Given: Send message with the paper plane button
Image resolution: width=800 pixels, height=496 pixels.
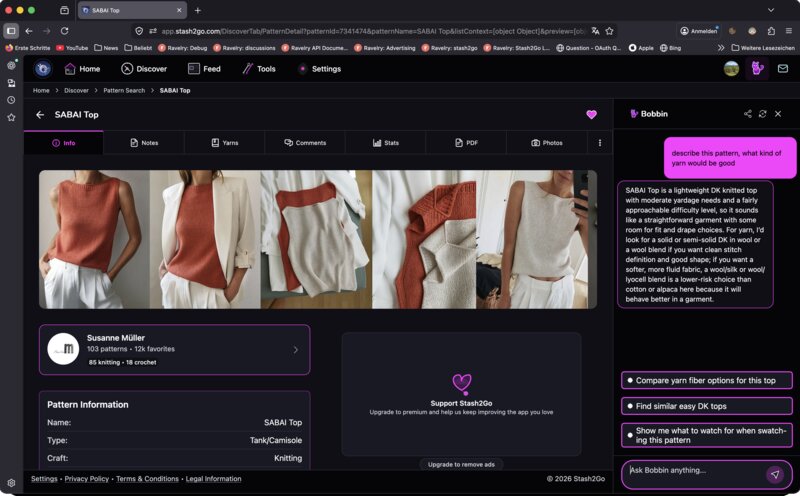Looking at the screenshot, I should coord(774,474).
